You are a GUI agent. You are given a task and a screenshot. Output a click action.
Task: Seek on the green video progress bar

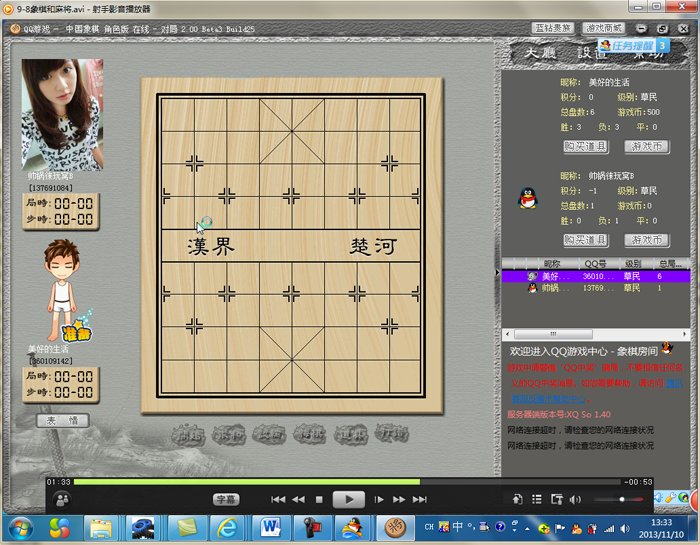(x=246, y=482)
